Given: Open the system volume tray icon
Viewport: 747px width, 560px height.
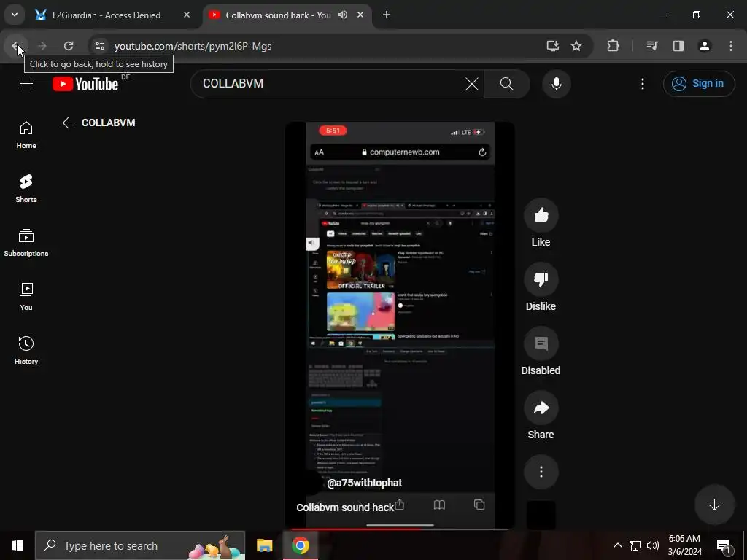Looking at the screenshot, I should pyautogui.click(x=653, y=545).
